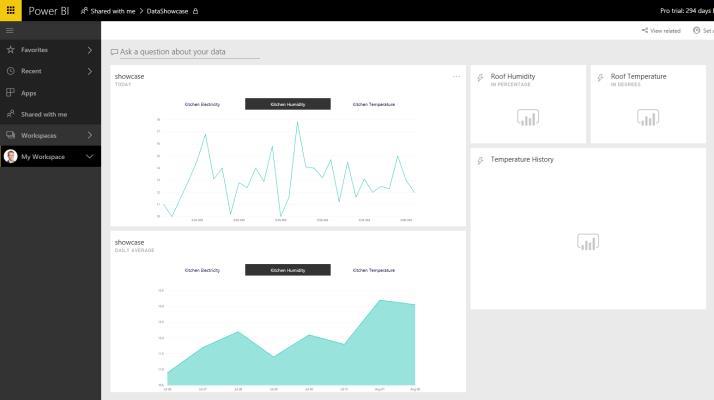The height and width of the screenshot is (400, 714).
Task: Select Kitchen Temperature in the Today tile
Action: click(x=373, y=104)
